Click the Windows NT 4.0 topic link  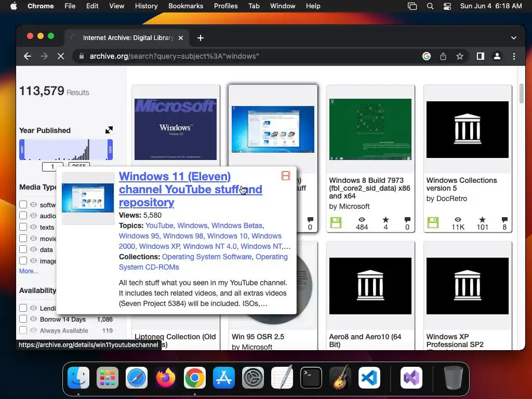click(x=210, y=246)
